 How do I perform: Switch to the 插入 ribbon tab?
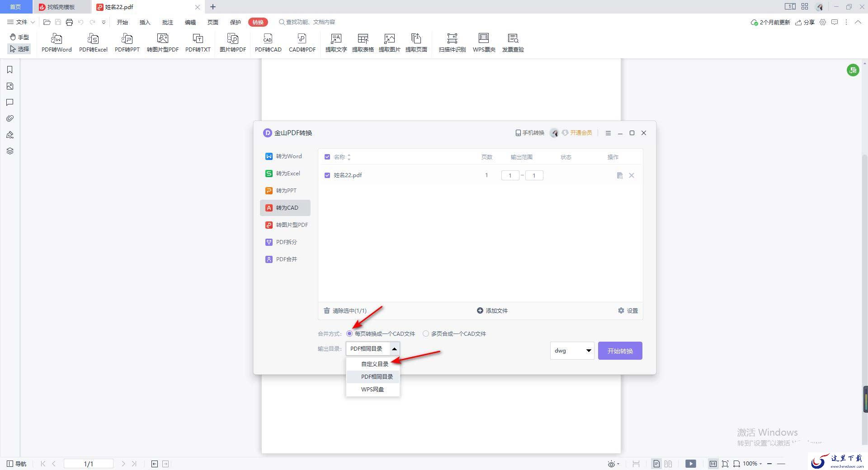(x=145, y=22)
